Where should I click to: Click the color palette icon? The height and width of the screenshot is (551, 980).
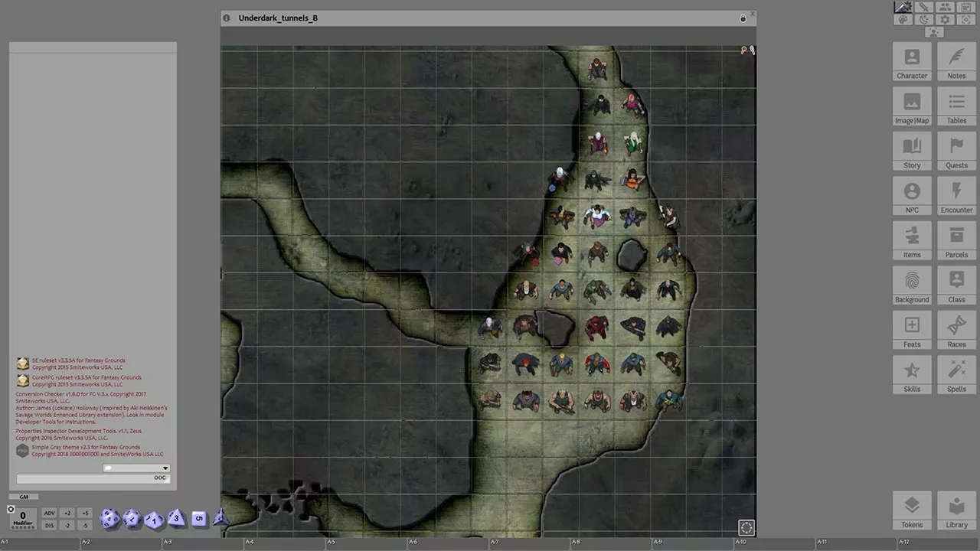[903, 20]
